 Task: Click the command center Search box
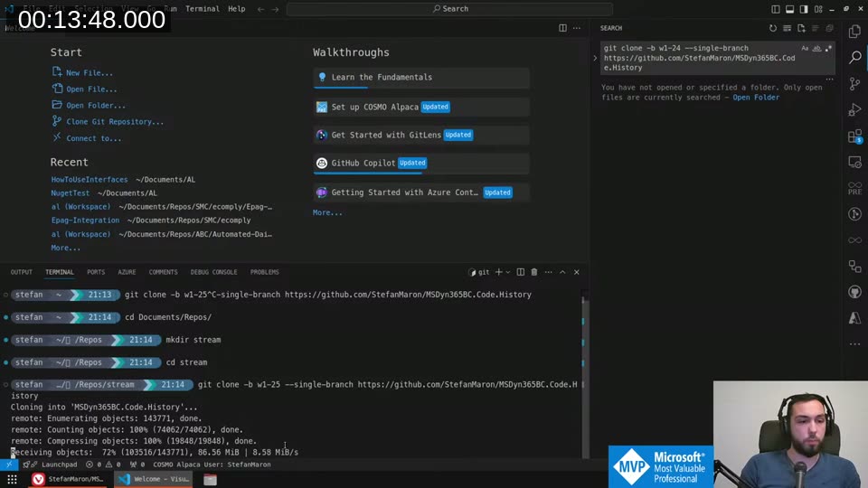[x=449, y=9]
